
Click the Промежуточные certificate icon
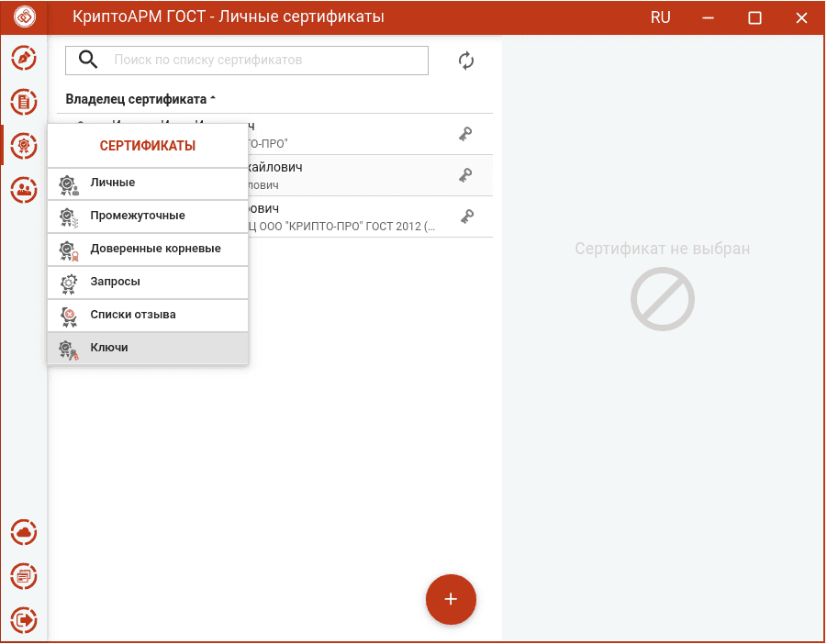69,217
